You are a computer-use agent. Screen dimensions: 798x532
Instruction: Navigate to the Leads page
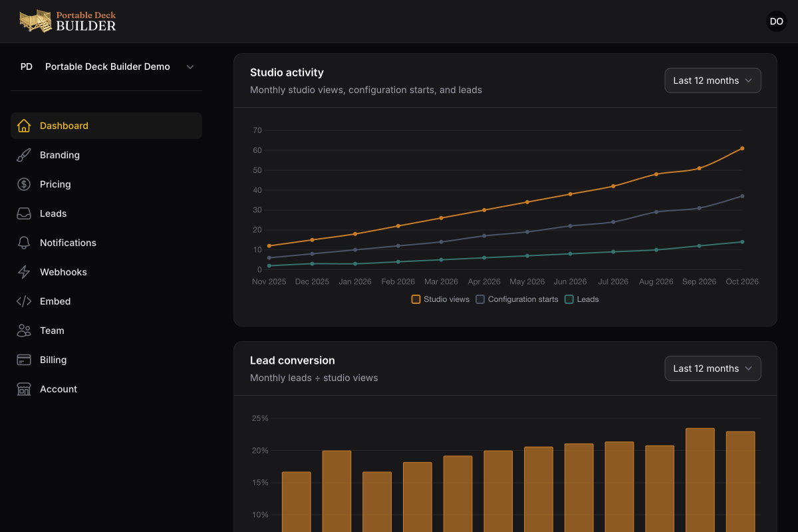click(x=106, y=213)
